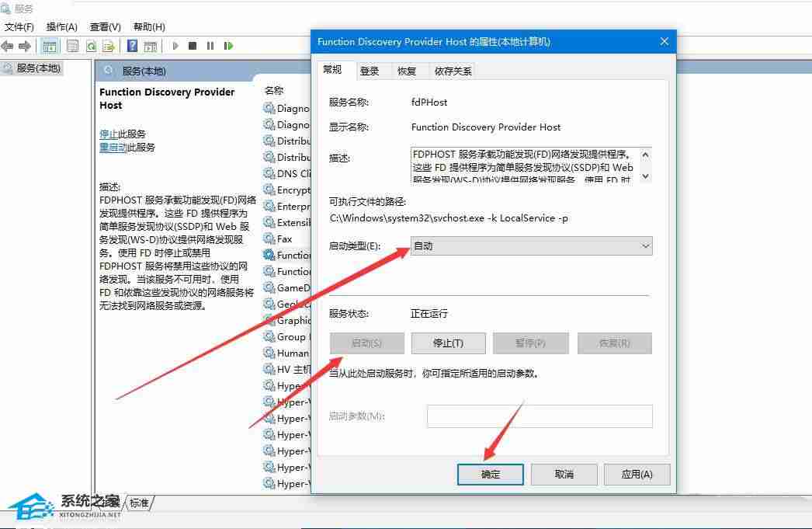Click the Pause Service toolbar icon
This screenshot has height=529, width=812.
[x=210, y=45]
